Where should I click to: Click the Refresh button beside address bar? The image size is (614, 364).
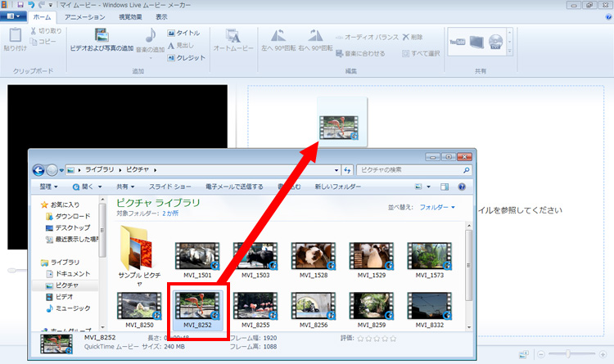click(347, 170)
